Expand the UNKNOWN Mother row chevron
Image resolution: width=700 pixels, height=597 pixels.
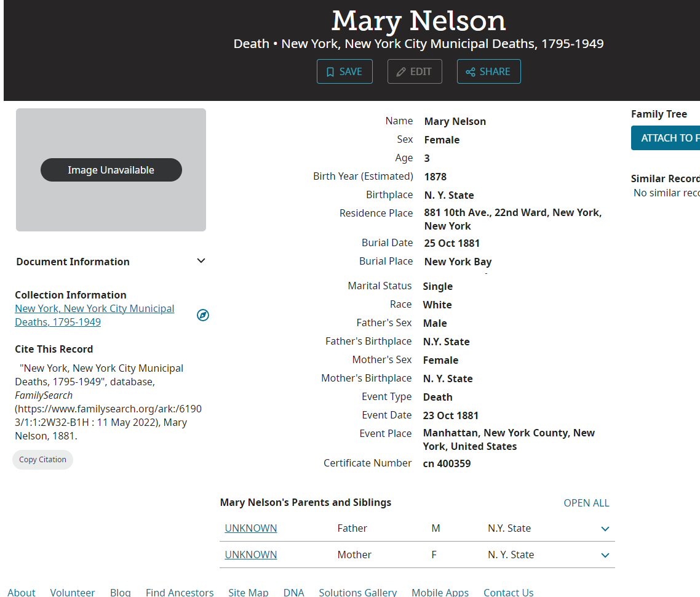coord(605,555)
